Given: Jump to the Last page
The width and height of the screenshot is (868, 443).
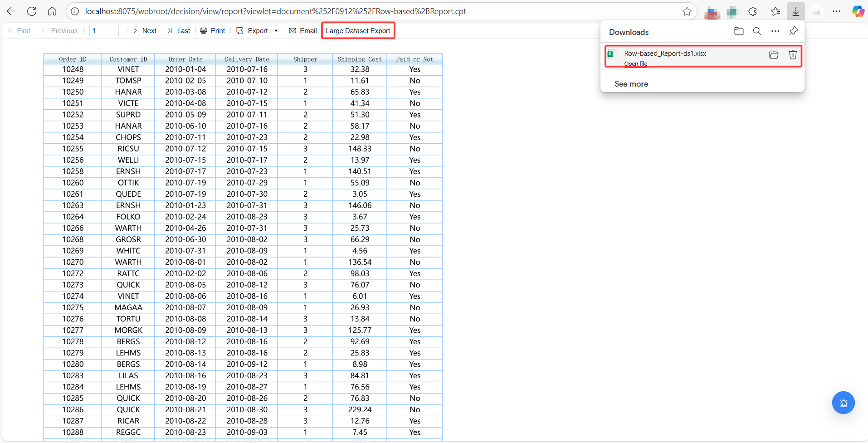Looking at the screenshot, I should coord(179,31).
